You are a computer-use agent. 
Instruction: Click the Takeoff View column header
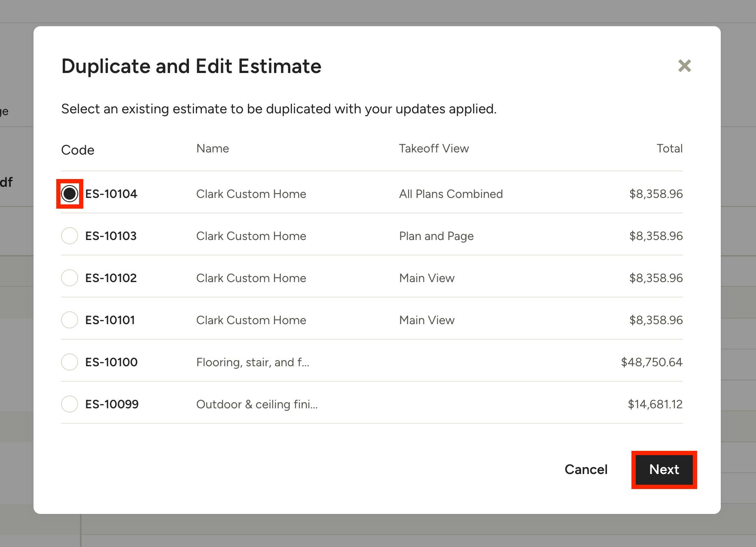click(434, 149)
